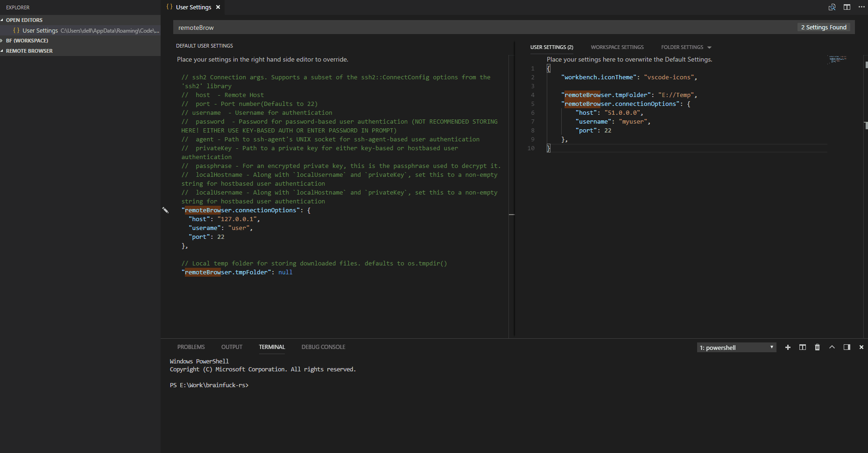The image size is (868, 453).
Task: Split the terminal pane
Action: tap(803, 347)
